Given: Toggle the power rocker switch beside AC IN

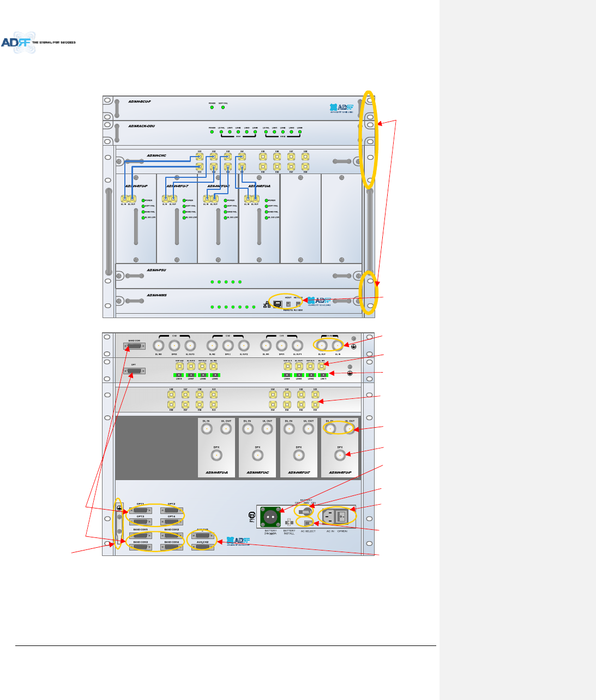Looking at the screenshot, I should click(342, 516).
